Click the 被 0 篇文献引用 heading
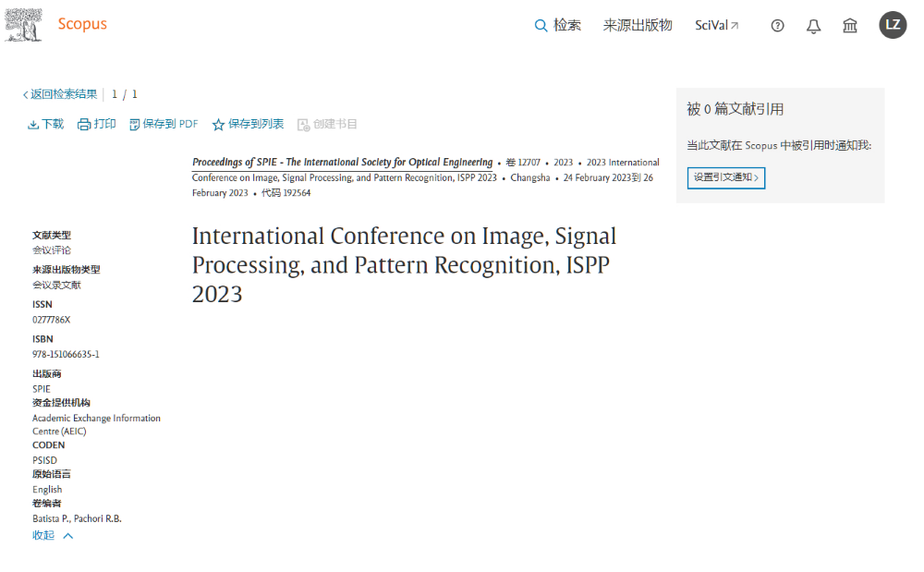The image size is (924, 572). click(x=736, y=110)
